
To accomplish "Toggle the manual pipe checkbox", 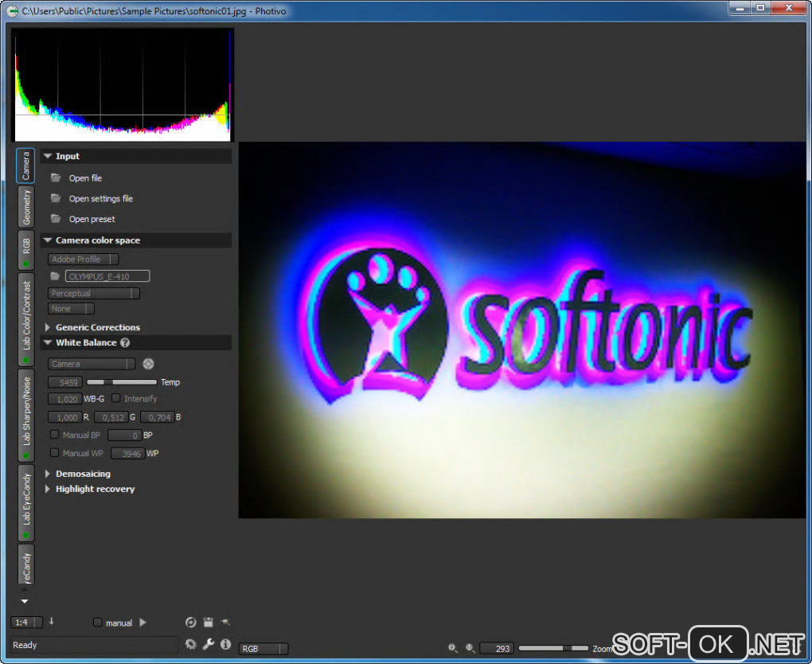I will click(x=97, y=622).
